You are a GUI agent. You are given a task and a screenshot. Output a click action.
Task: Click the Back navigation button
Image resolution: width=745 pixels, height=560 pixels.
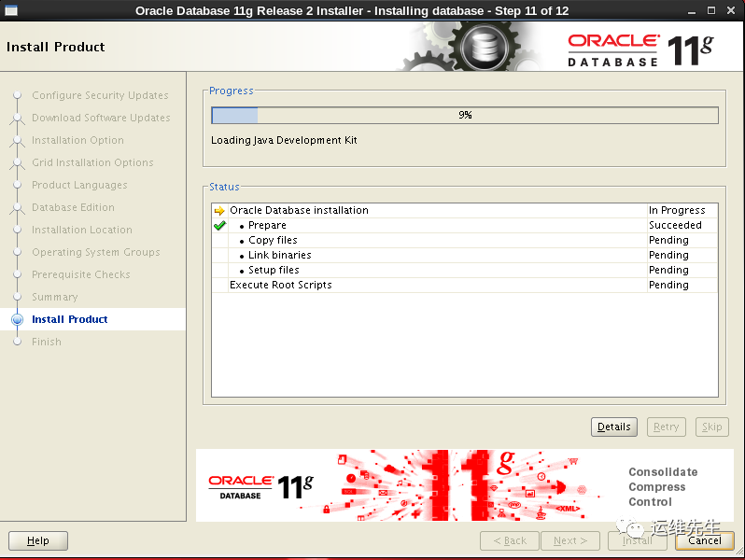tap(510, 541)
